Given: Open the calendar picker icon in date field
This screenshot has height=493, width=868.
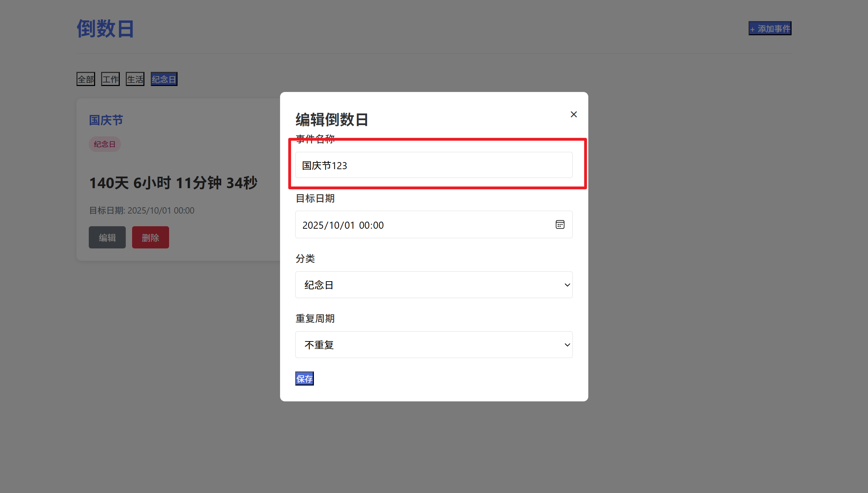Looking at the screenshot, I should pos(560,224).
